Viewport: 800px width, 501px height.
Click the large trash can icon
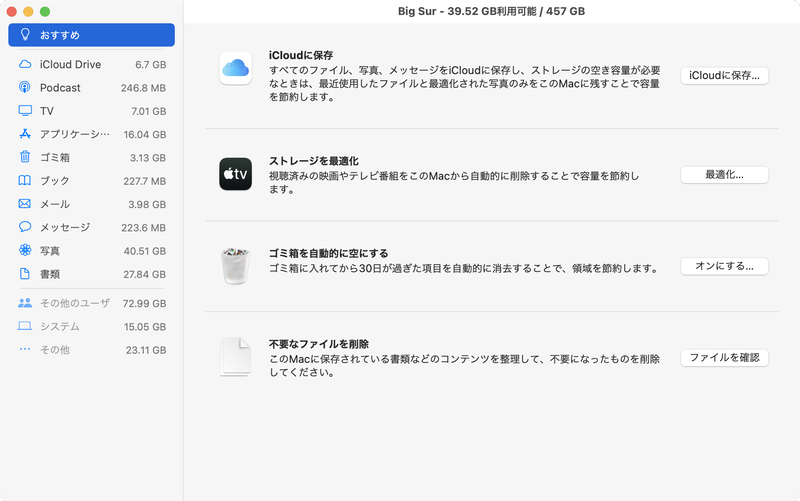coord(235,266)
